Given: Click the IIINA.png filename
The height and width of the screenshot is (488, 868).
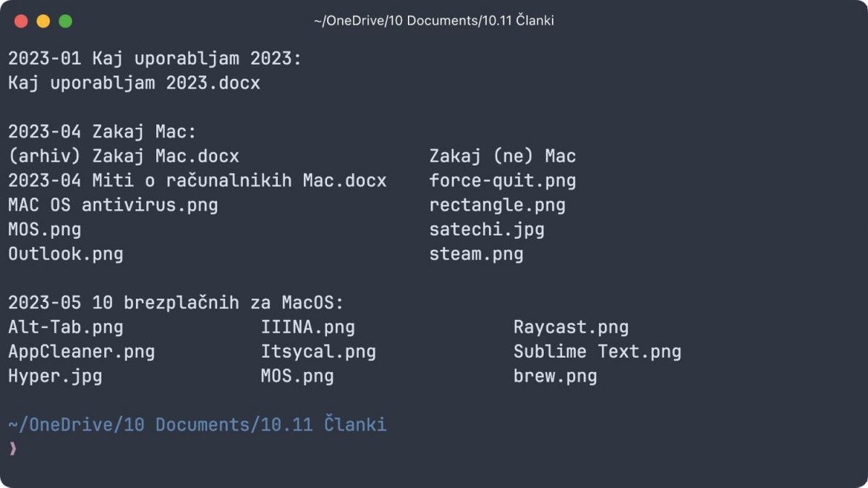Looking at the screenshot, I should 307,327.
